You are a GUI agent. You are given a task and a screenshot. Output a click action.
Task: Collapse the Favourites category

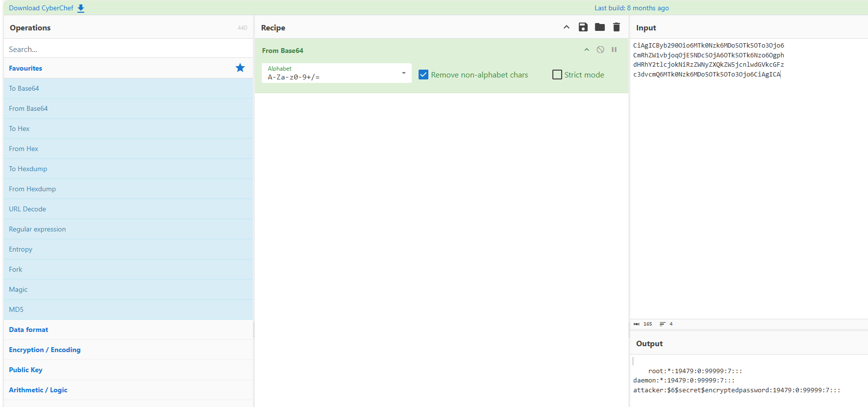tap(128, 68)
